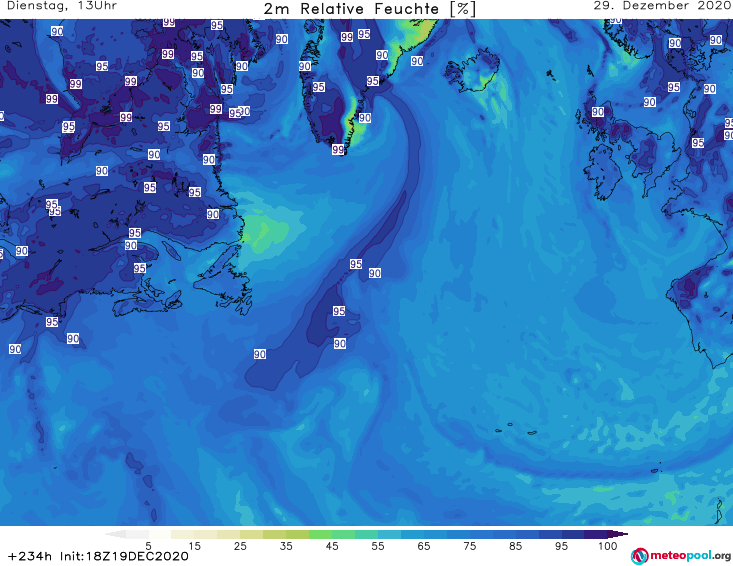
Task: Click the colorbar tick label '100'
Action: pos(608,546)
